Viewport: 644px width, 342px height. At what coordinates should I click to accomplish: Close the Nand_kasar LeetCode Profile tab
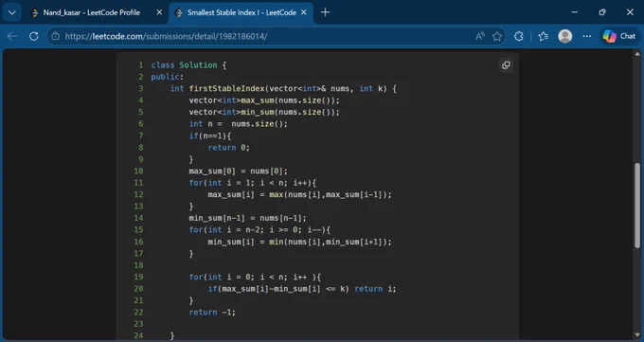[159, 12]
